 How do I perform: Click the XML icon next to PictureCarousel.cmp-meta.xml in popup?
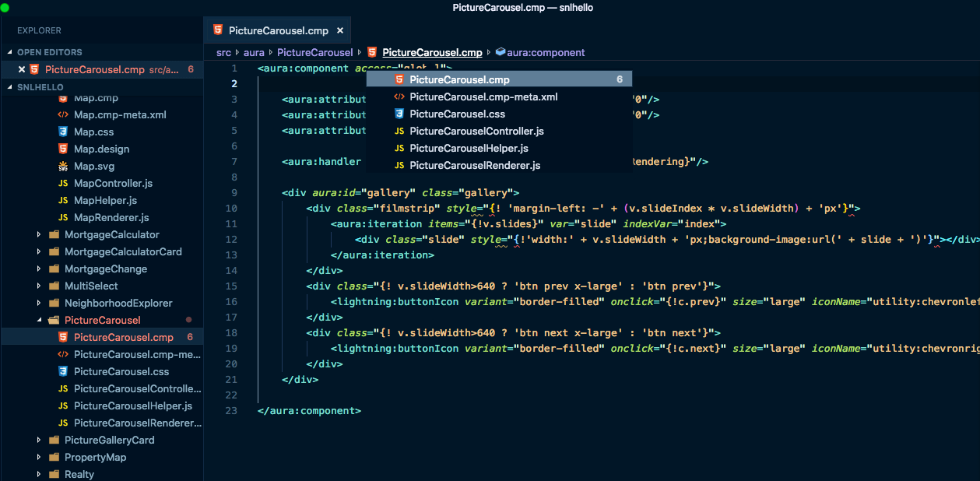pos(399,97)
